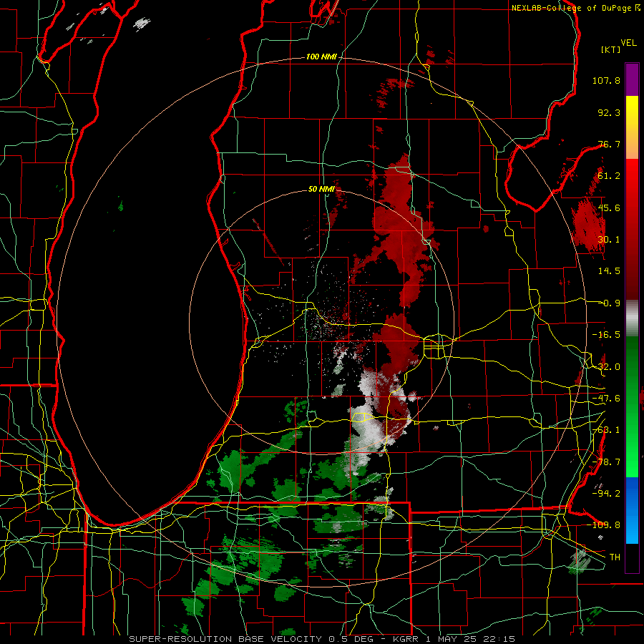
Task: Click the [KT] units label
Action: [x=611, y=49]
